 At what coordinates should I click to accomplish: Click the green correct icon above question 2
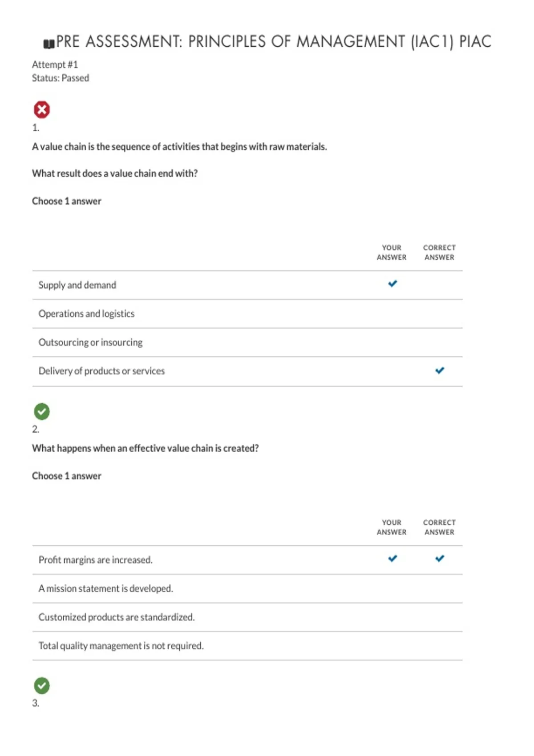tap(42, 411)
